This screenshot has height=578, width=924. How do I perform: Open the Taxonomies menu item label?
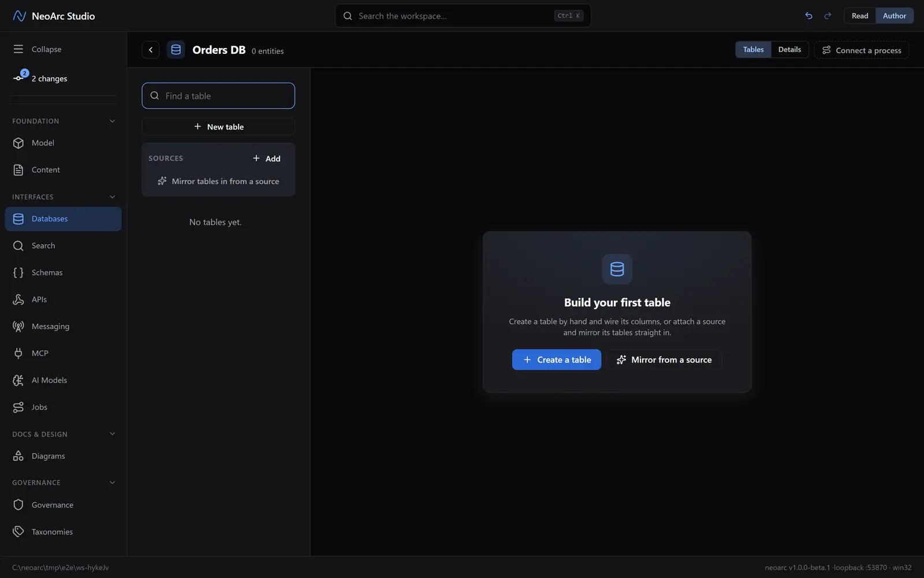[x=52, y=532]
